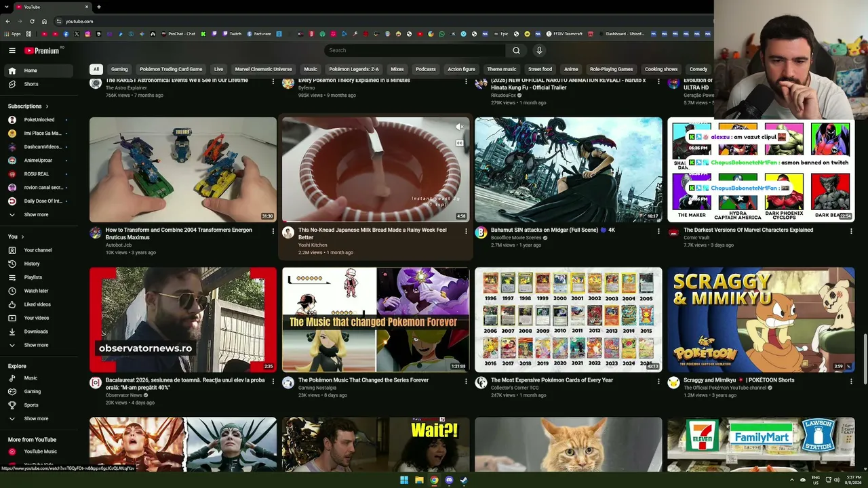Open AnimeUproar subscription channel
Viewport: 868px width, 488px height.
point(39,161)
